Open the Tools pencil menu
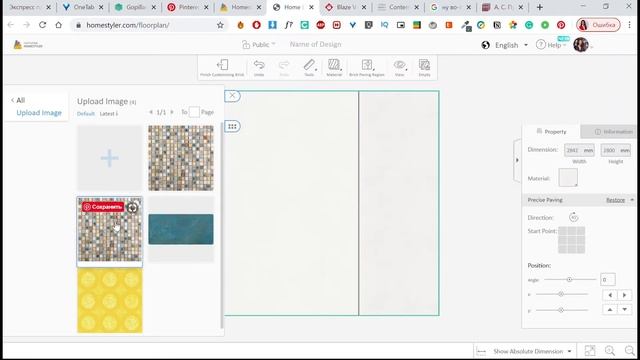The height and width of the screenshot is (360, 640). pos(309,68)
